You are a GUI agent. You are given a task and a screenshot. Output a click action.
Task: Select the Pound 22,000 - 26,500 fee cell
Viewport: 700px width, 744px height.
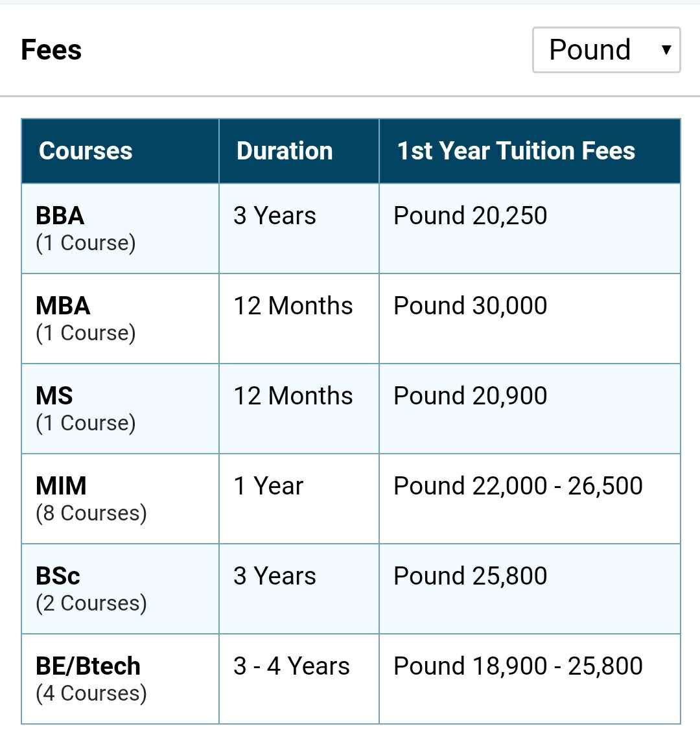[x=518, y=486]
